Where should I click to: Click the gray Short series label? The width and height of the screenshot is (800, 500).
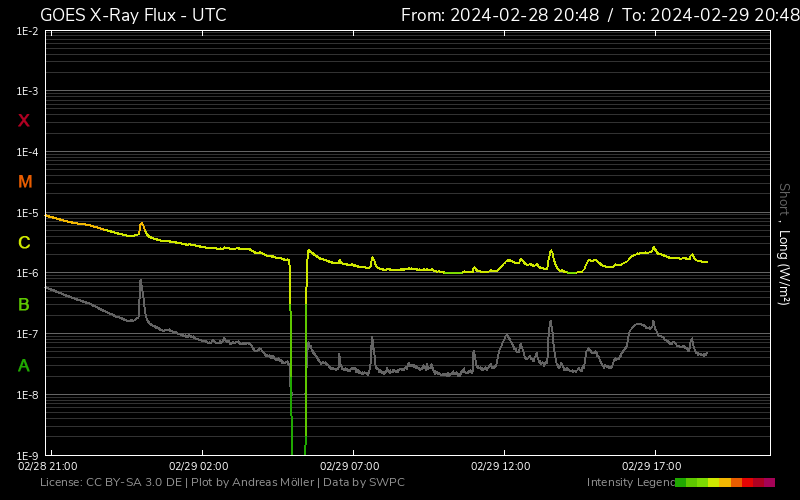click(784, 199)
